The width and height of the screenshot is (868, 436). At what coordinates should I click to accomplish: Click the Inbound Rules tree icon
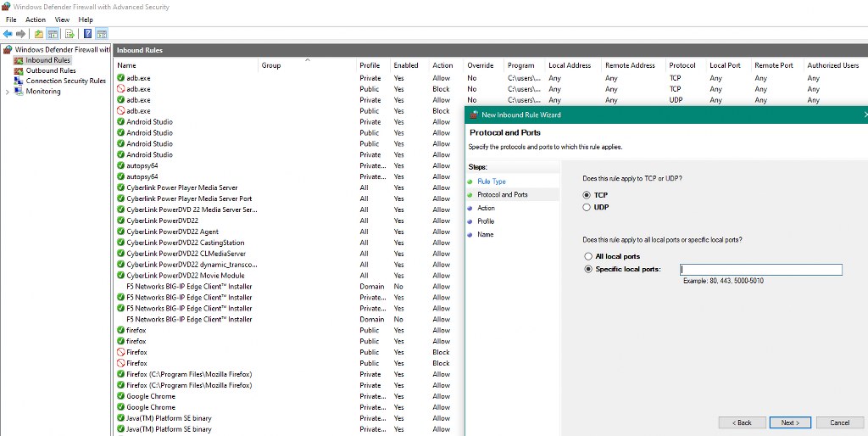(19, 60)
